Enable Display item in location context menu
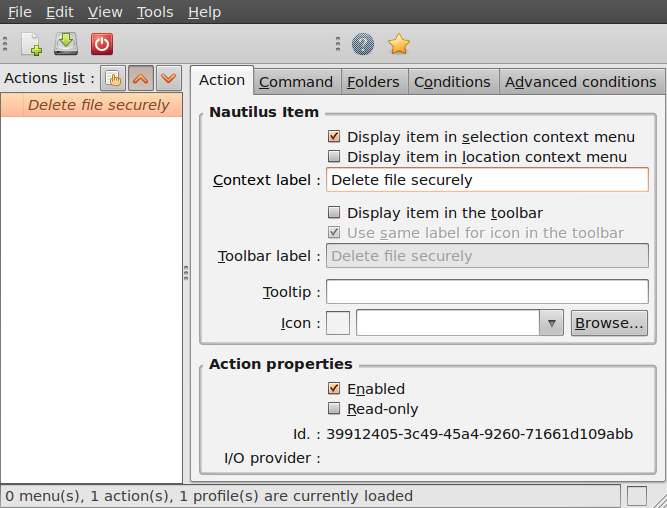Viewport: 667px width, 508px height. 335,157
